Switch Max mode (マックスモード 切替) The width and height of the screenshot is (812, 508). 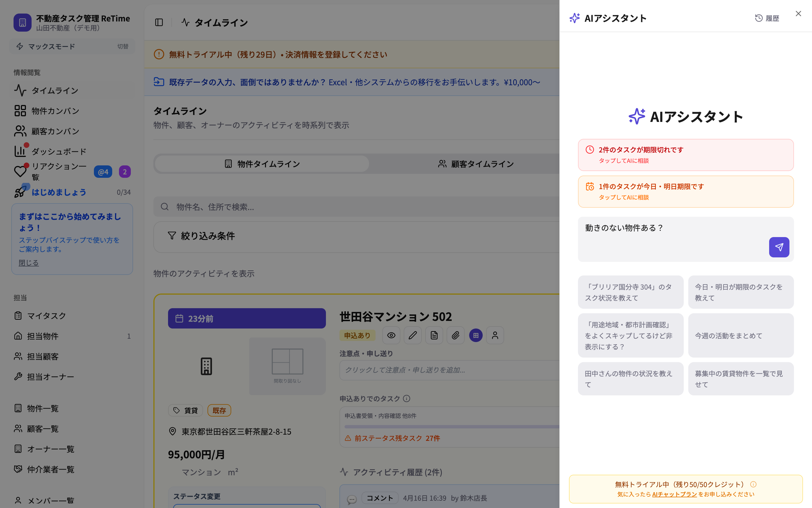(72, 46)
